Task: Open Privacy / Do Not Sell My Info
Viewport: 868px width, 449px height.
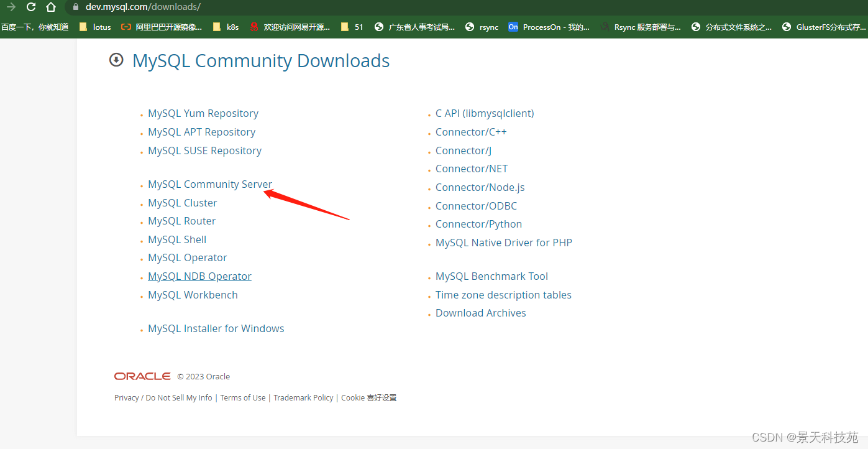Action: [163, 397]
